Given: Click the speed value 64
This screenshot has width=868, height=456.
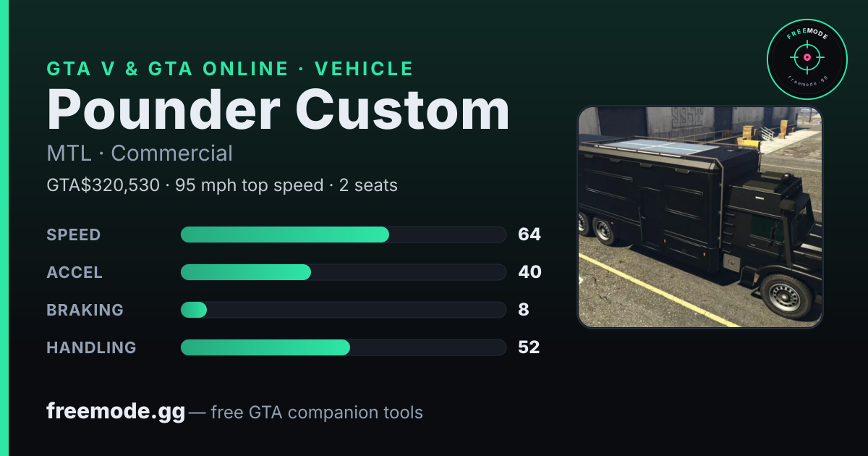Looking at the screenshot, I should coord(529,235).
